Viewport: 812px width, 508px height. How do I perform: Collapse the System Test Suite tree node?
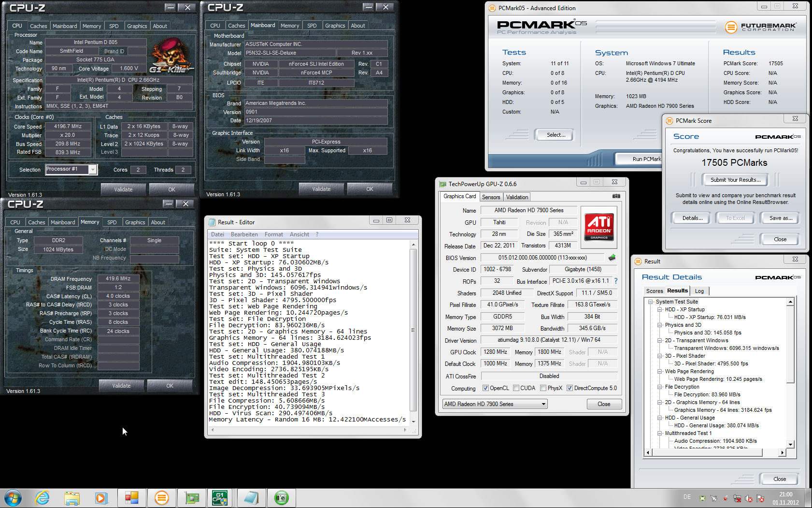coord(651,302)
